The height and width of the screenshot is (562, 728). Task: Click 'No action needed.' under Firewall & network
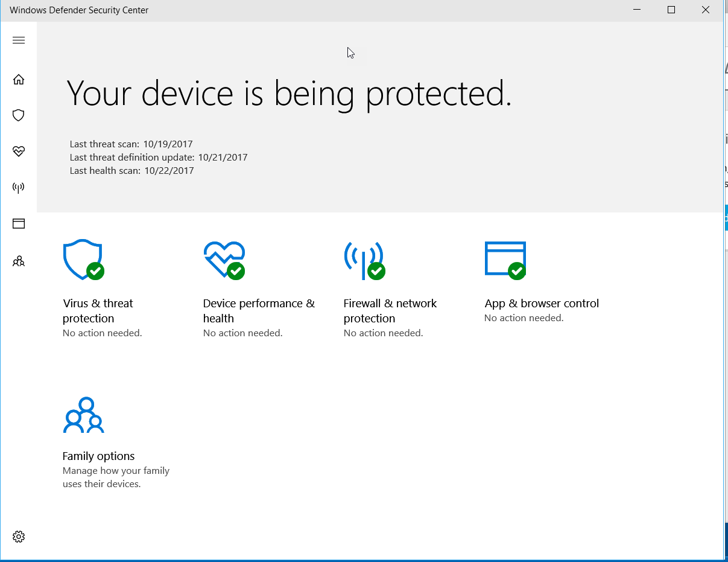(x=384, y=333)
